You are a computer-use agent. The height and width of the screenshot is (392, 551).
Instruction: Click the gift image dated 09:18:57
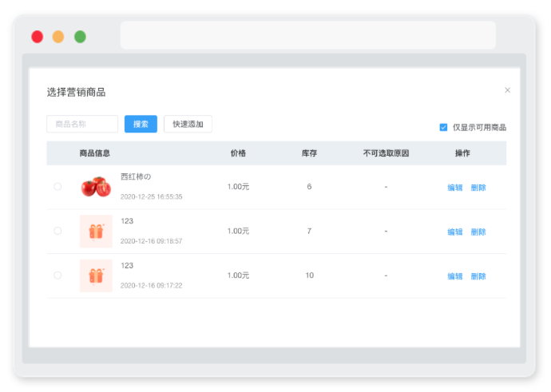96,231
